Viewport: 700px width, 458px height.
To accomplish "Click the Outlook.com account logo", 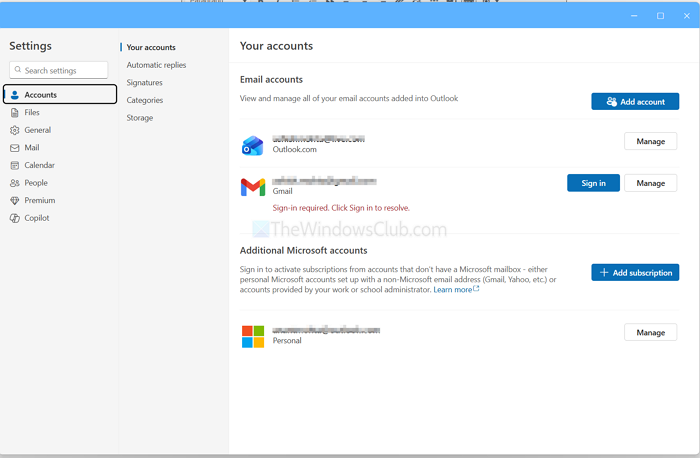I will [x=253, y=146].
